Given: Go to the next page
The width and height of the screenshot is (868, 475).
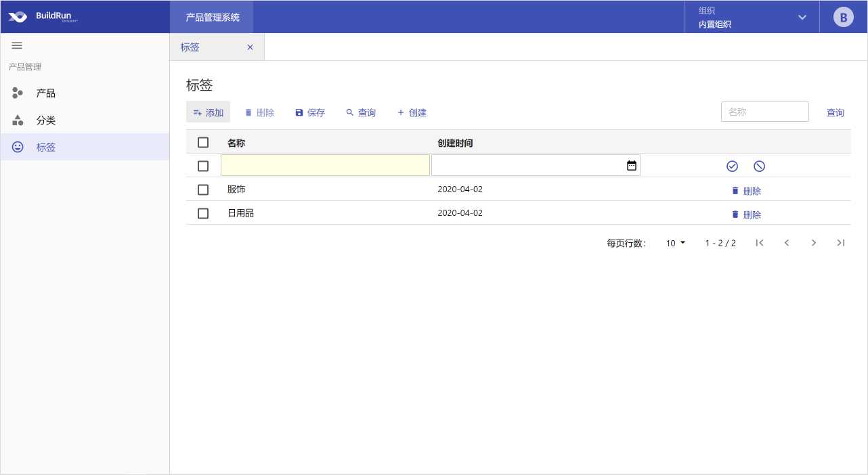Looking at the screenshot, I should [814, 243].
